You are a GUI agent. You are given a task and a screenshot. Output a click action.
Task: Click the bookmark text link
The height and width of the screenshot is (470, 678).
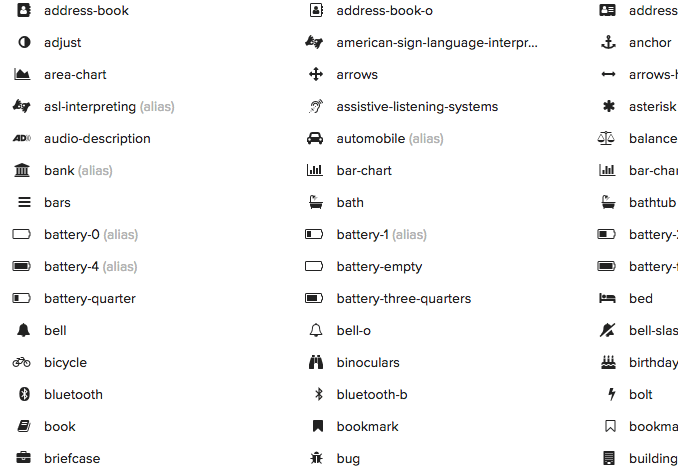tap(368, 426)
